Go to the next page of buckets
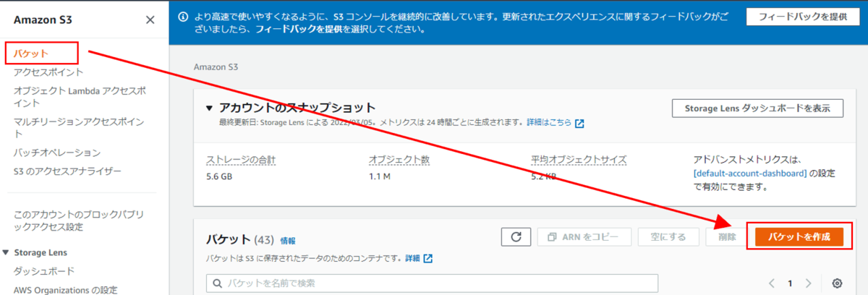The image size is (868, 295). 809,283
